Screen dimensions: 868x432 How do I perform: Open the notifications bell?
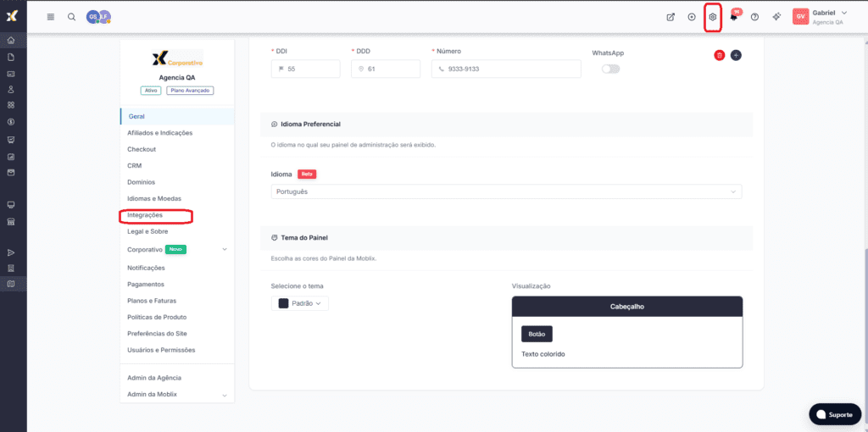coord(733,17)
